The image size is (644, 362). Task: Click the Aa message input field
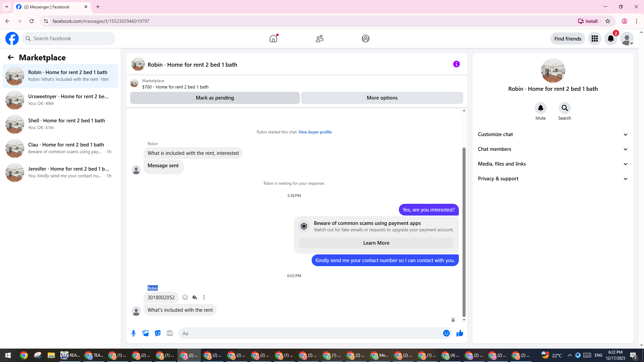click(x=309, y=333)
